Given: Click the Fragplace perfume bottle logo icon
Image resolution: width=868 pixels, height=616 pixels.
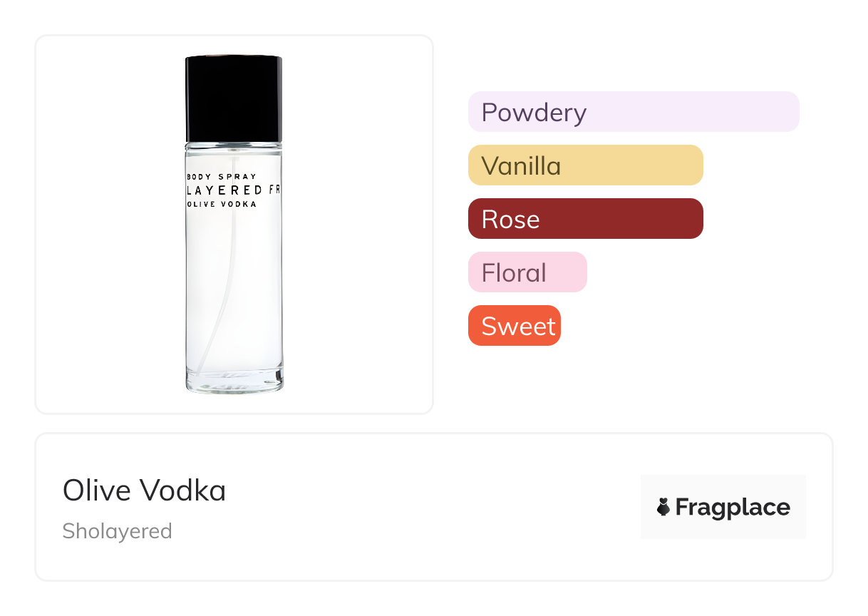Looking at the screenshot, I should pos(663,507).
